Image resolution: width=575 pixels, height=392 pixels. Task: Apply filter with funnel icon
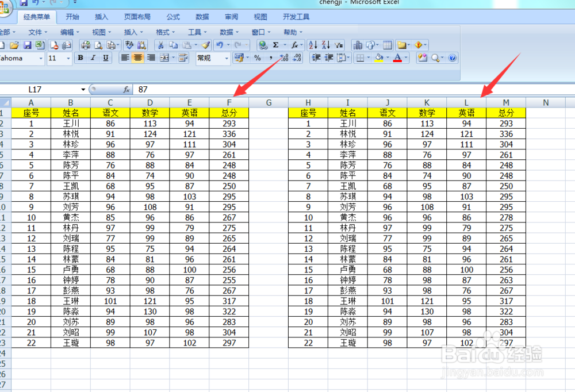(339, 45)
